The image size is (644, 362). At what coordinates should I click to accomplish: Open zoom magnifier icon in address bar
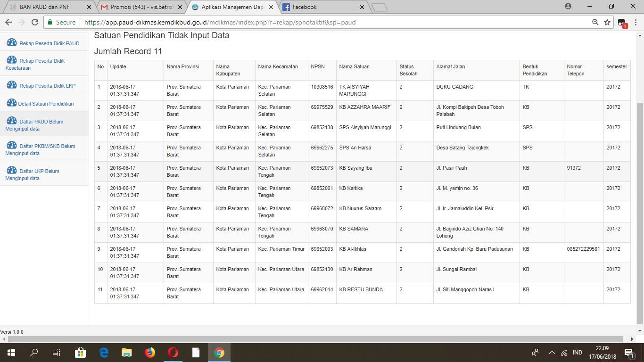pos(595,22)
